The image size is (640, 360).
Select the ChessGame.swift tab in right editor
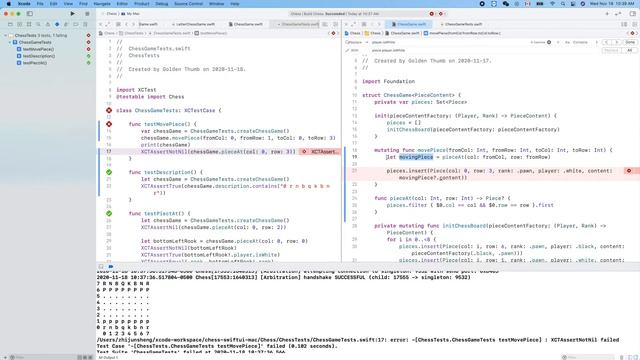coord(409,24)
